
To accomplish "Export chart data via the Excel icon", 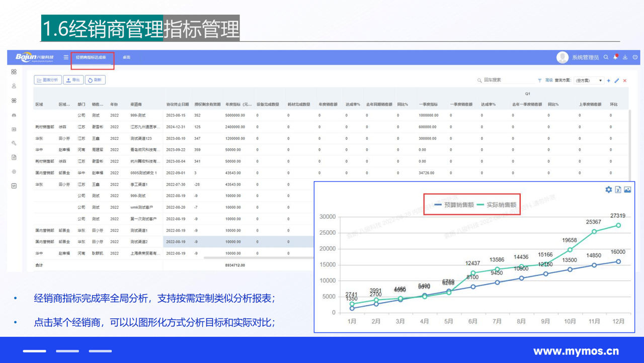I will click(x=618, y=190).
